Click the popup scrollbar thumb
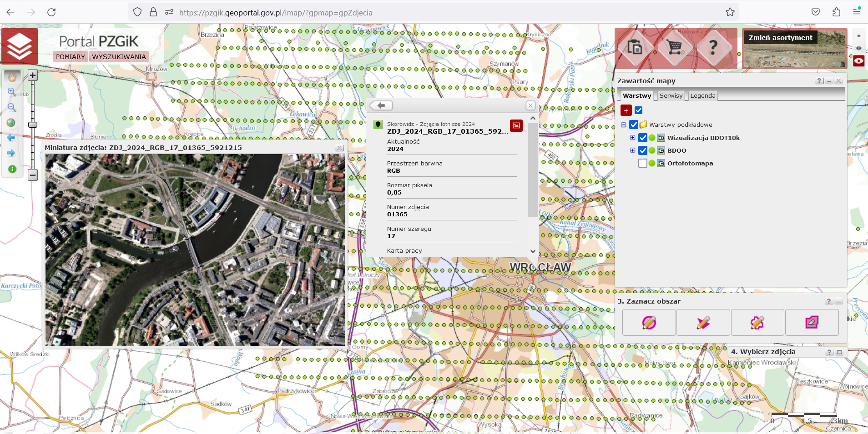Image resolution: width=868 pixels, height=434 pixels. pyautogui.click(x=533, y=169)
